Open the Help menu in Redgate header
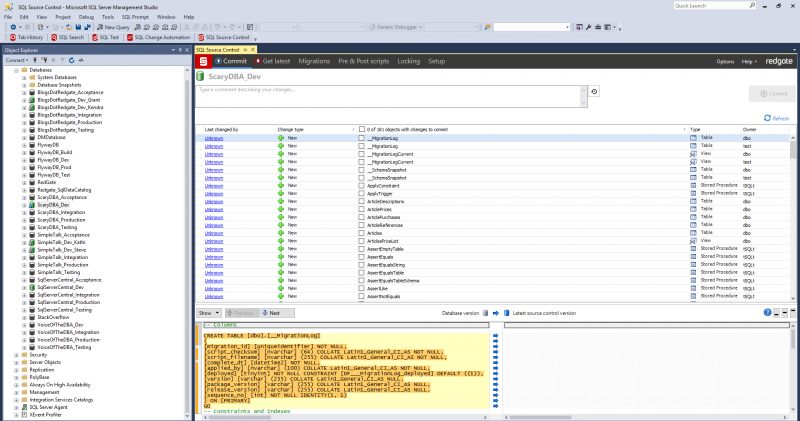The height and width of the screenshot is (421, 800). click(749, 62)
